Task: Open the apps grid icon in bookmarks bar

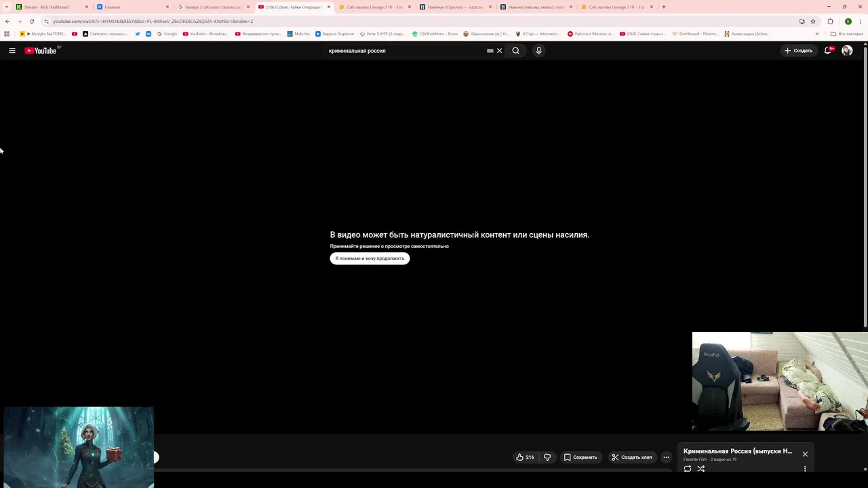Action: click(7, 34)
